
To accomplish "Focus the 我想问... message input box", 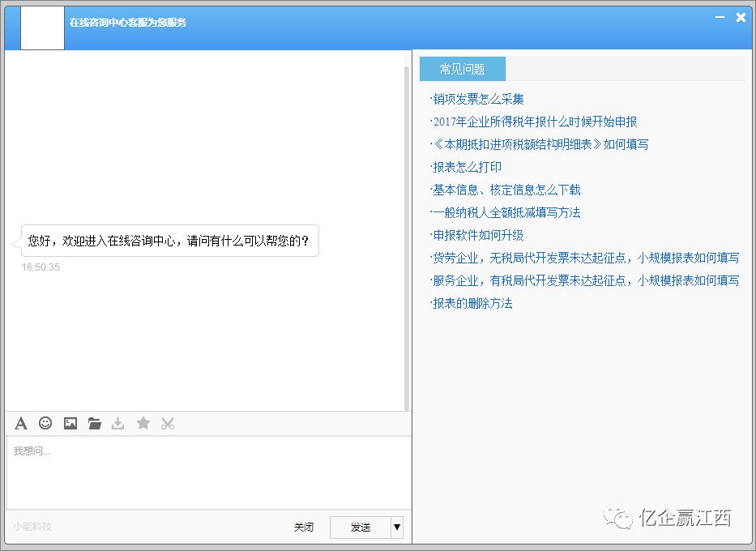I will pyautogui.click(x=208, y=473).
